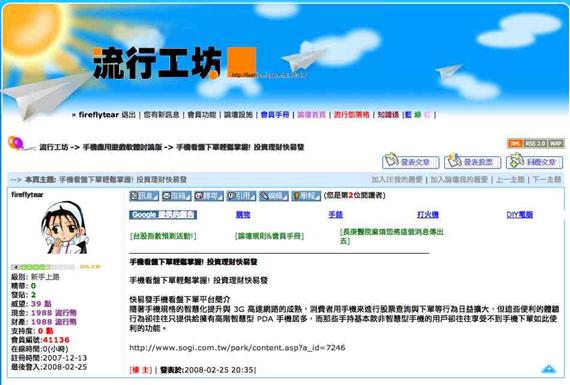Open 知識通 in the top navigation
Screen dimensions: 570x385
388,115
